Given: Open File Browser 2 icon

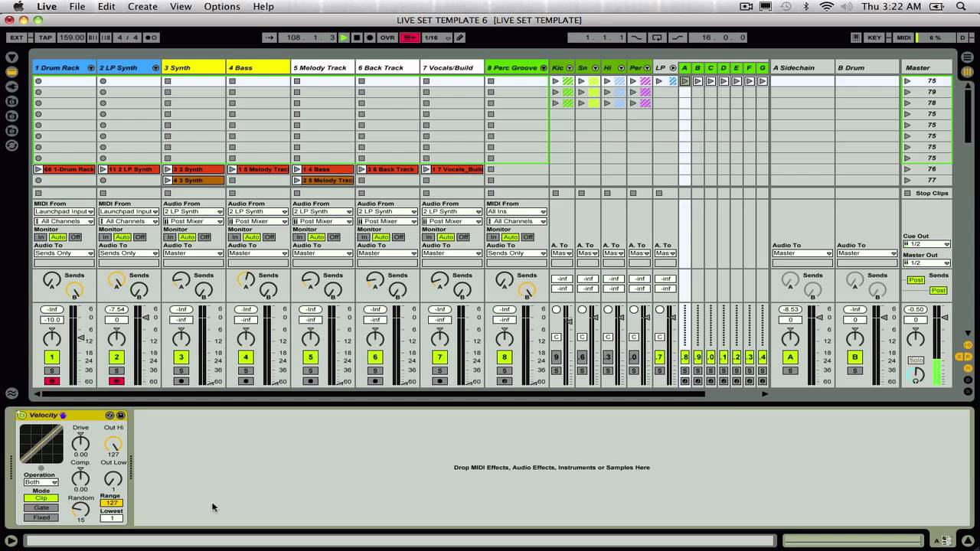Looking at the screenshot, I should tap(11, 116).
